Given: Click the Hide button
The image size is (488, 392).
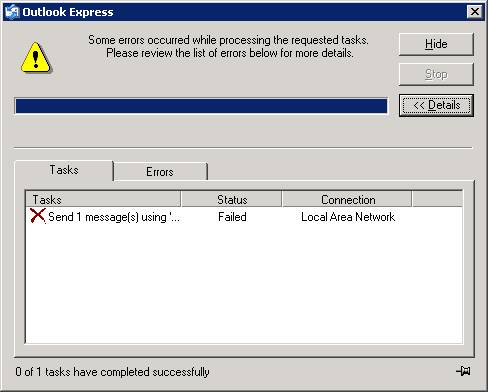Looking at the screenshot, I should 436,44.
